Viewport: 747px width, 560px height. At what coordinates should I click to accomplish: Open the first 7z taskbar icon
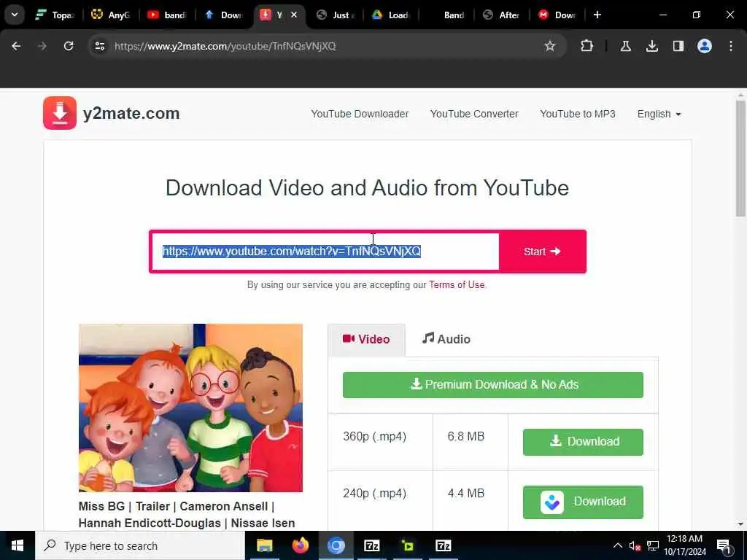(x=371, y=545)
